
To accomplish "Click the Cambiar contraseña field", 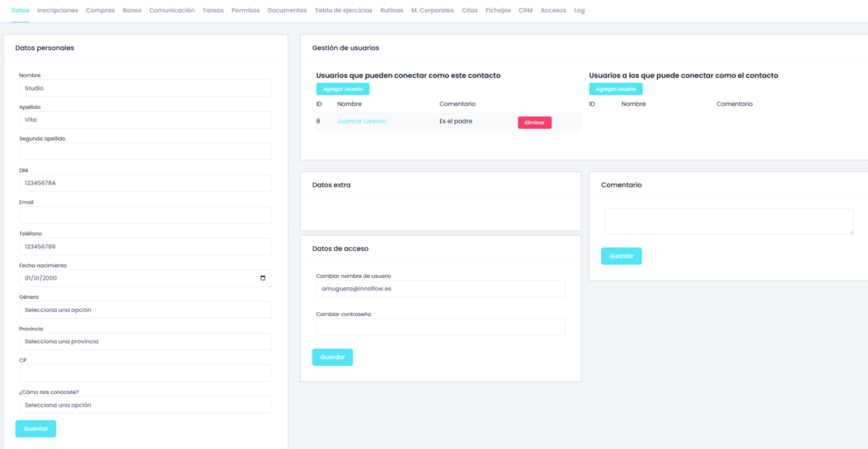I will pos(440,327).
